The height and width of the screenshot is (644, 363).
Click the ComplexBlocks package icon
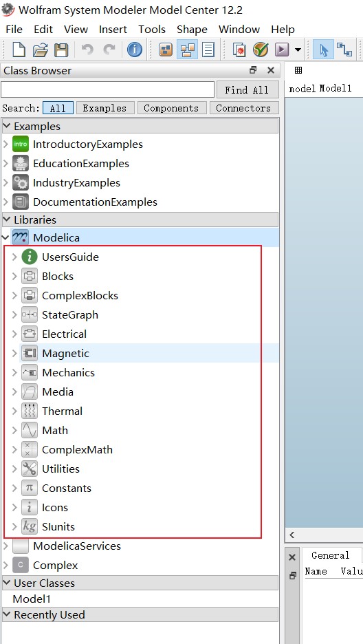pyautogui.click(x=30, y=295)
